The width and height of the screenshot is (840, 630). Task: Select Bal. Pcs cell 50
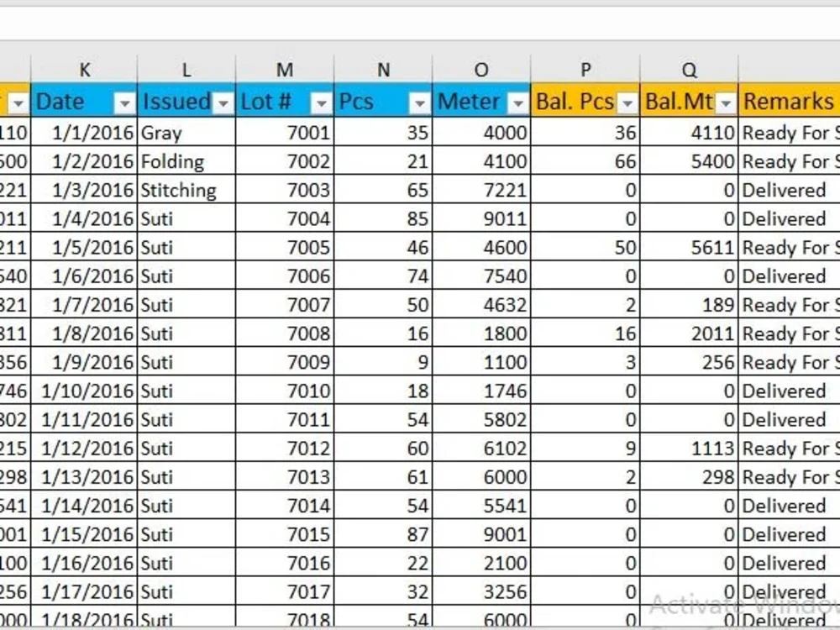point(585,247)
